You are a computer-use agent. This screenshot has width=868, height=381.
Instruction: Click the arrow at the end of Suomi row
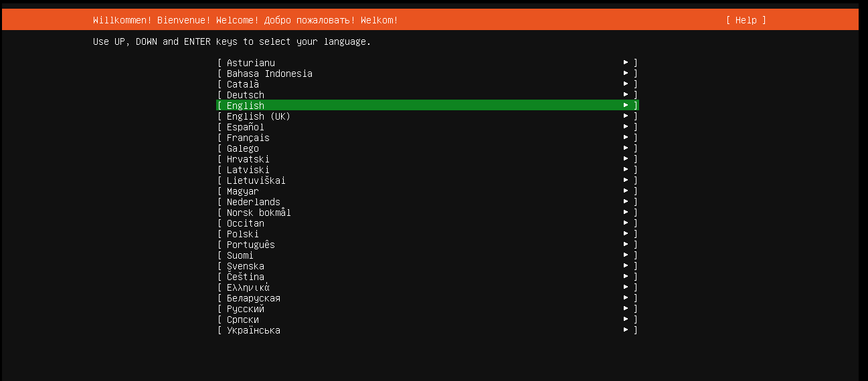coord(626,255)
